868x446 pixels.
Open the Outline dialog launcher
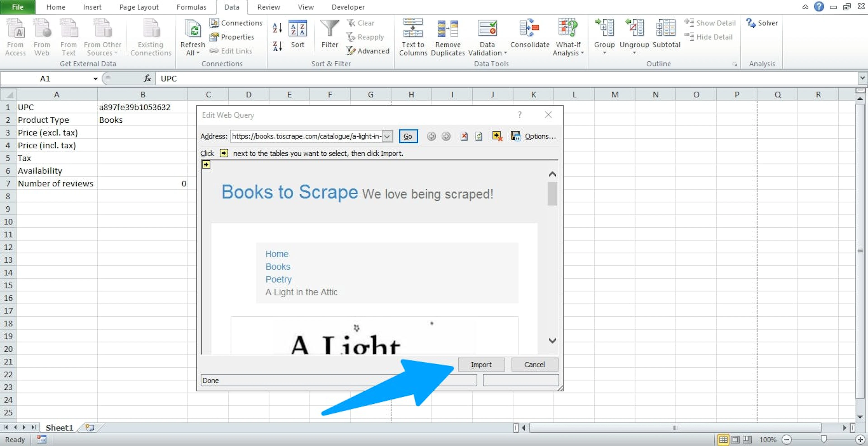735,64
